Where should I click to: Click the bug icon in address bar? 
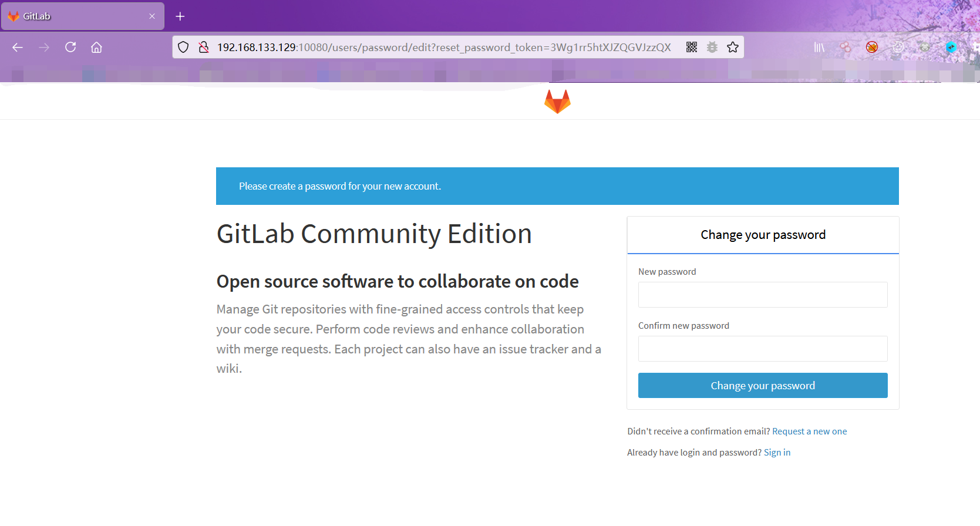[x=712, y=48]
